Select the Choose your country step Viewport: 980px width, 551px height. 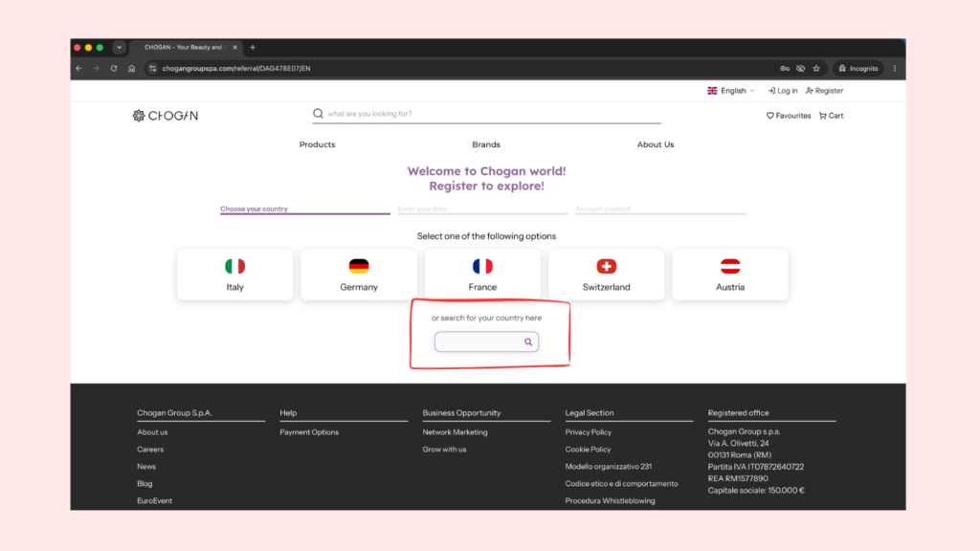(x=305, y=209)
